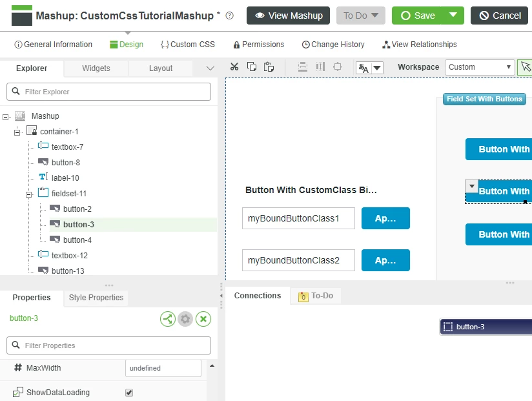Open the General Information tab

coord(54,45)
